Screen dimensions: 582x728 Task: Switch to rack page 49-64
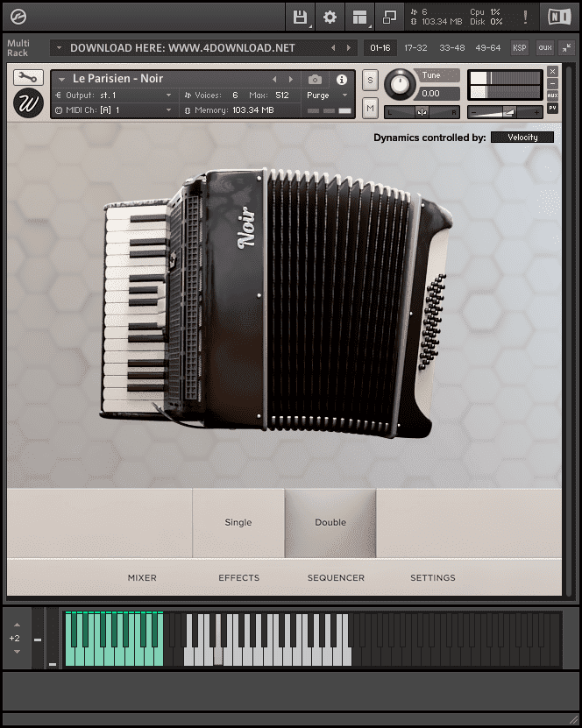point(487,48)
